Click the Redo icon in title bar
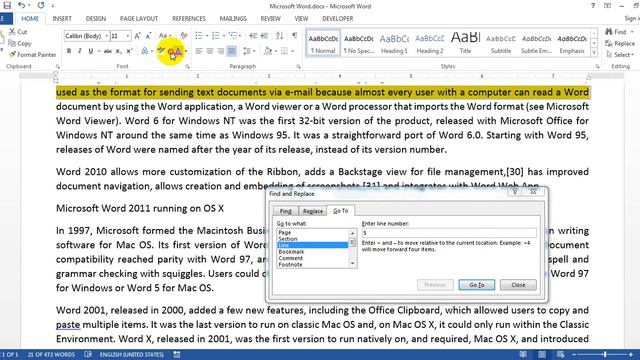This screenshot has height=360, width=640. click(x=41, y=5)
